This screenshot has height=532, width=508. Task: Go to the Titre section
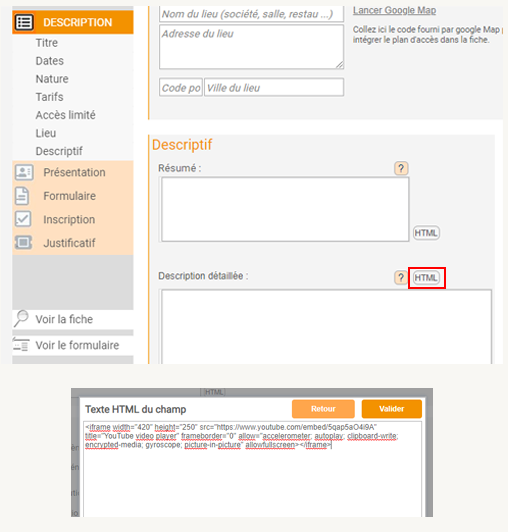point(47,43)
